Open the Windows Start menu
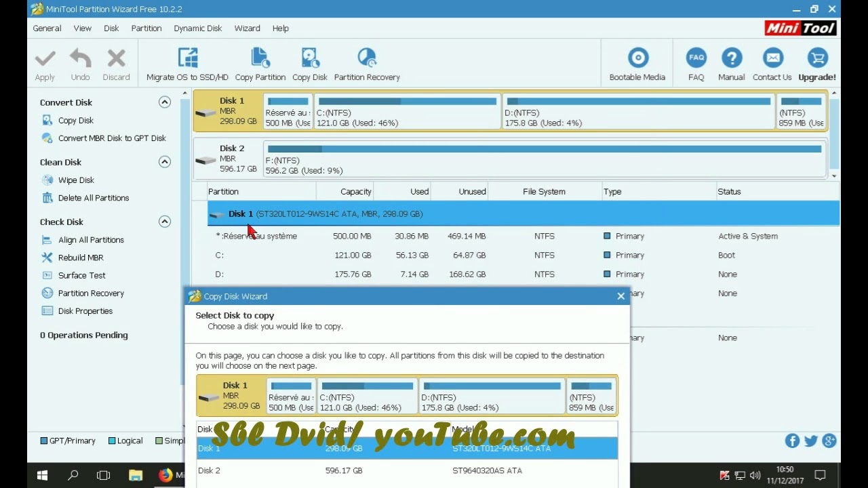868x488 pixels. [42, 476]
